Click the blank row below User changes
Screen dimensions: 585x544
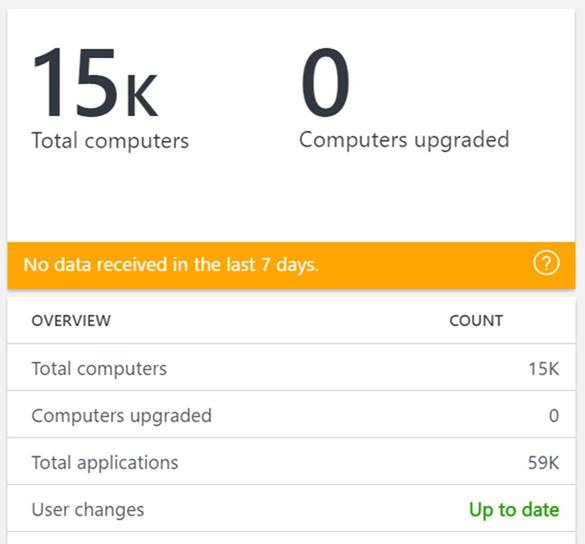[291, 538]
